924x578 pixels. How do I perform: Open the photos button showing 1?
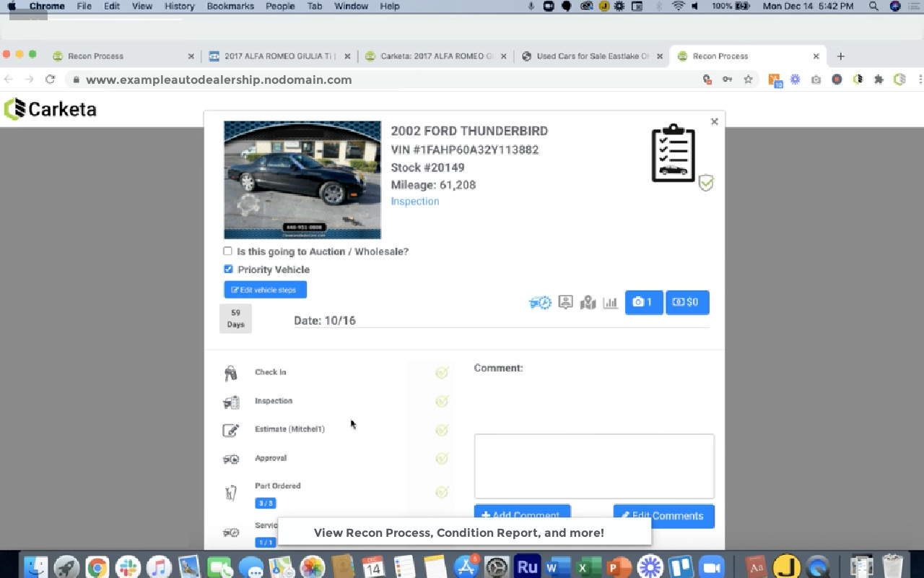644,302
